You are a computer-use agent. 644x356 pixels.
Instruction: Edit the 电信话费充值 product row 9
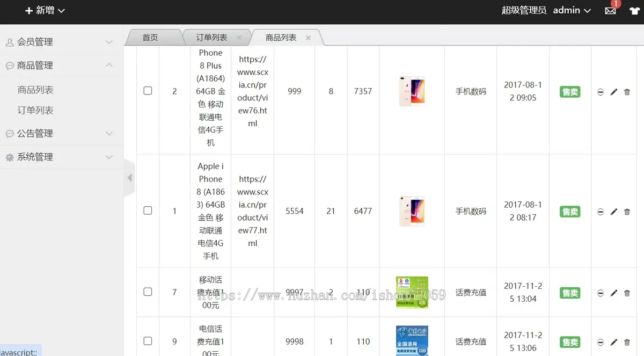[614, 342]
